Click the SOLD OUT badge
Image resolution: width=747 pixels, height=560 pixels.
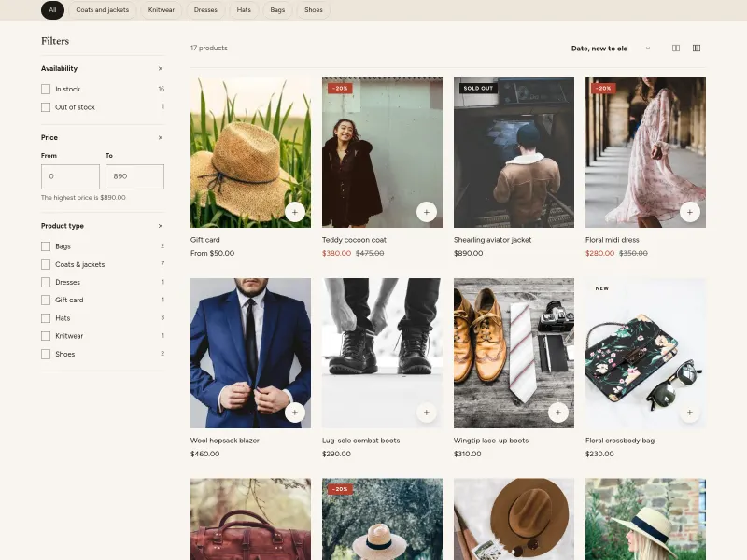[478, 88]
